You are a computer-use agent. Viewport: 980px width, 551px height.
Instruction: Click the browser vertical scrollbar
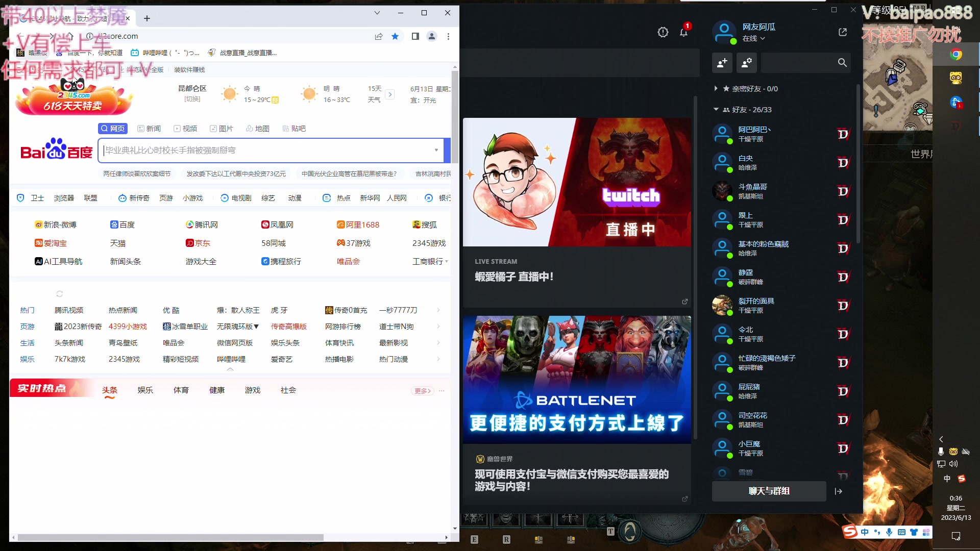(455, 117)
